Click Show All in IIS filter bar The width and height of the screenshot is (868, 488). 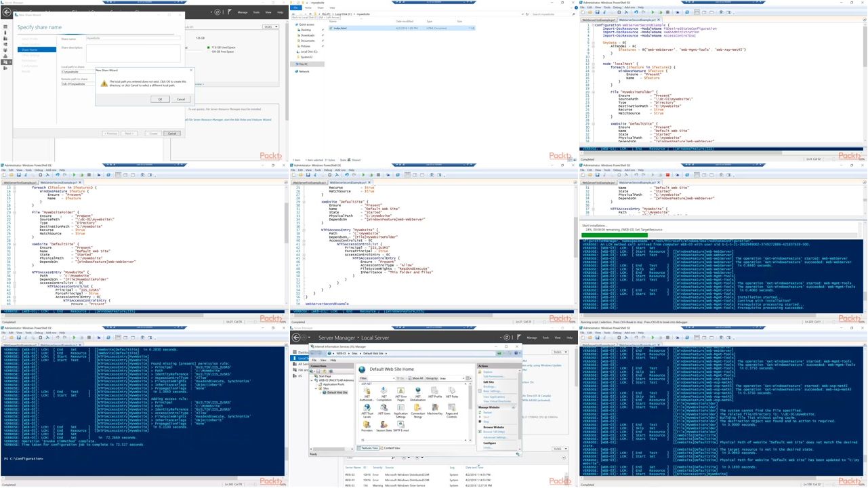tap(416, 378)
